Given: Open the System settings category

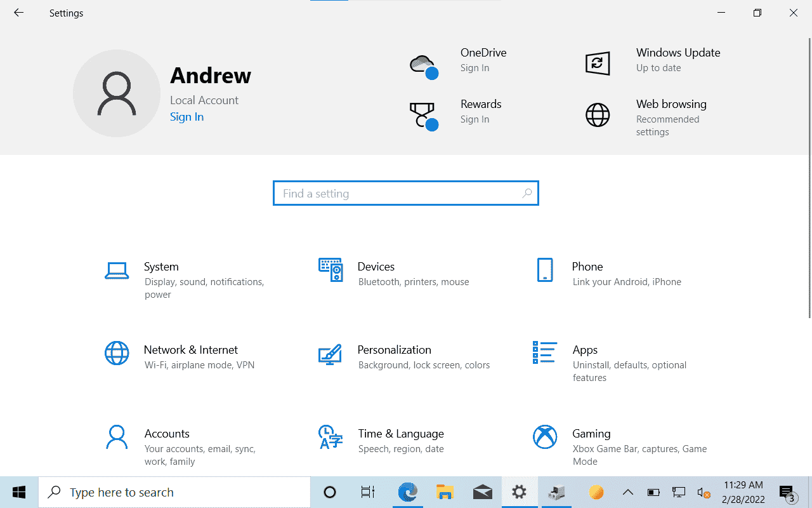Looking at the screenshot, I should [188, 280].
